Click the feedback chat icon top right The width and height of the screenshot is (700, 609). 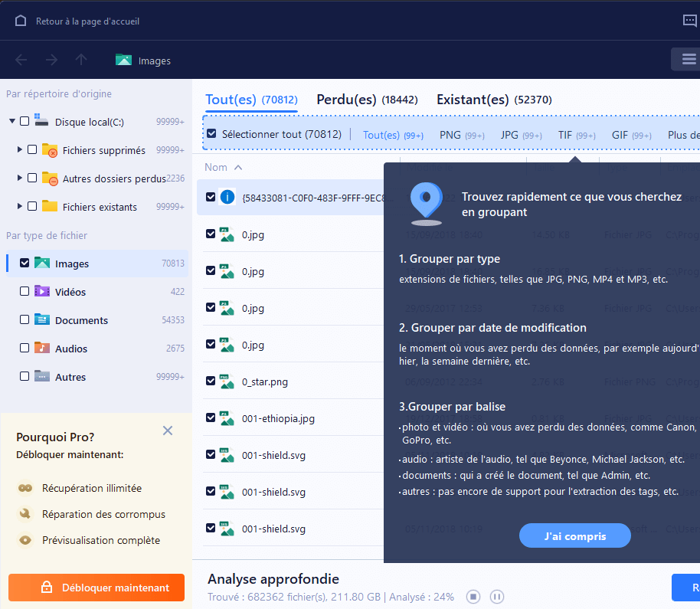[x=689, y=21]
